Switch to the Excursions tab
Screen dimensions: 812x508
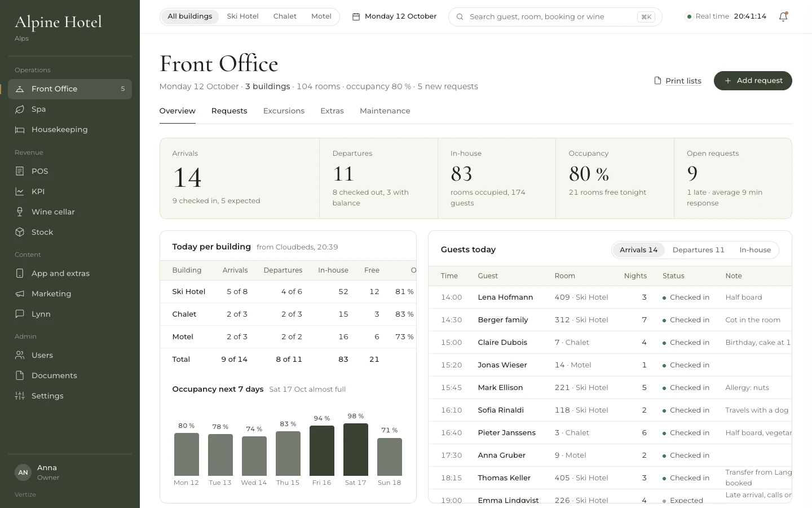pyautogui.click(x=284, y=111)
